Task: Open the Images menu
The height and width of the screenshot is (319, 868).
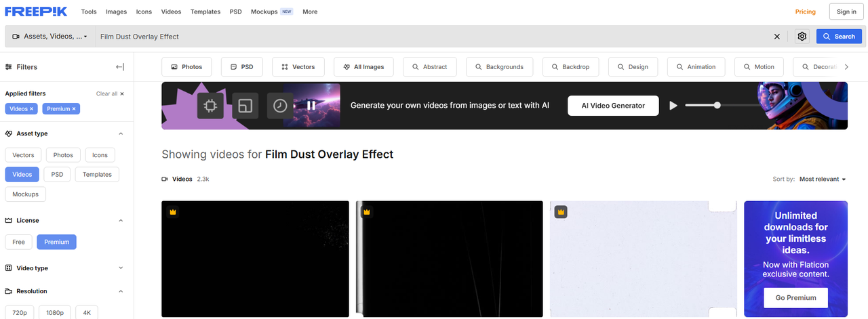Action: pos(116,12)
